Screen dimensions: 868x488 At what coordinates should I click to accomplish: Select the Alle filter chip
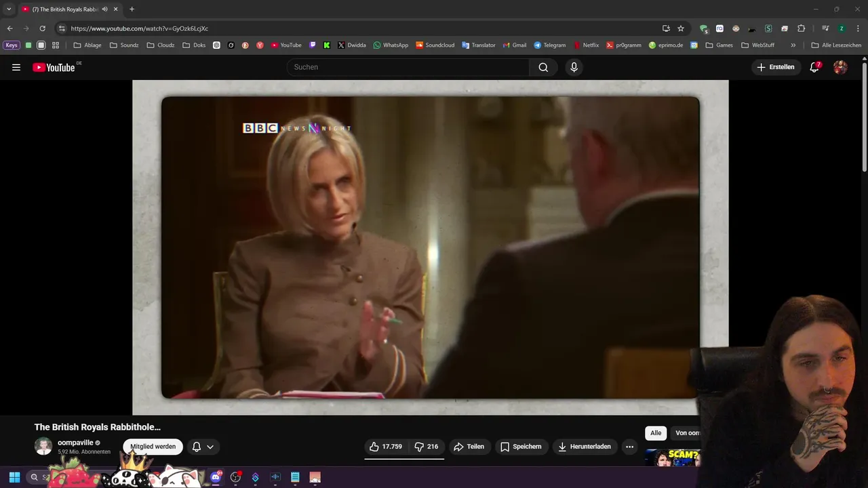(x=656, y=433)
